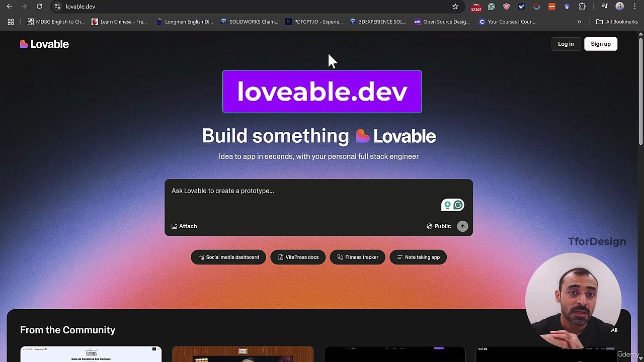This screenshot has width=644, height=362.
Task: Open the pink shield extension
Action: (x=507, y=7)
